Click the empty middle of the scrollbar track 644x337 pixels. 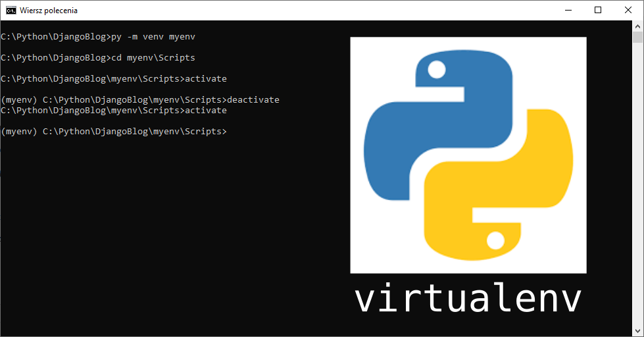click(637, 184)
